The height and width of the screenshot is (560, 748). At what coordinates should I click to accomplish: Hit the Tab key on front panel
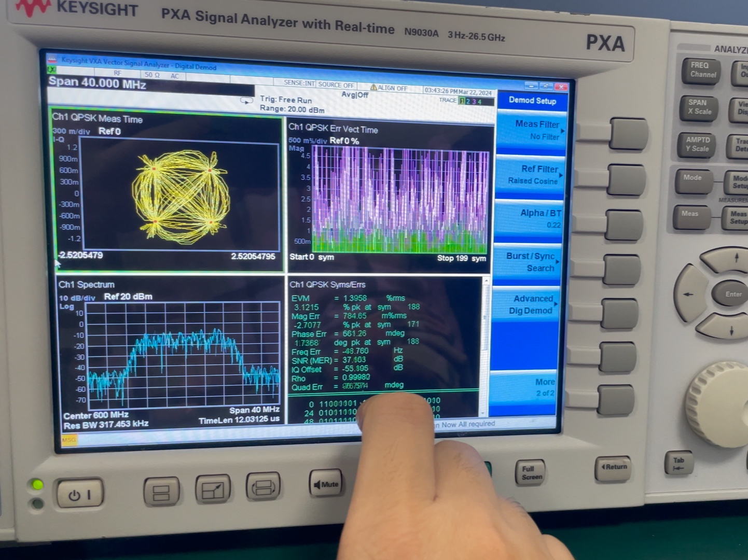[678, 463]
